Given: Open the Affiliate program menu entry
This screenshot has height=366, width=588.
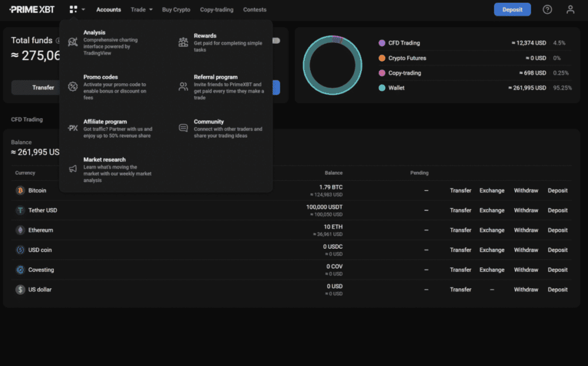Looking at the screenshot, I should click(105, 122).
